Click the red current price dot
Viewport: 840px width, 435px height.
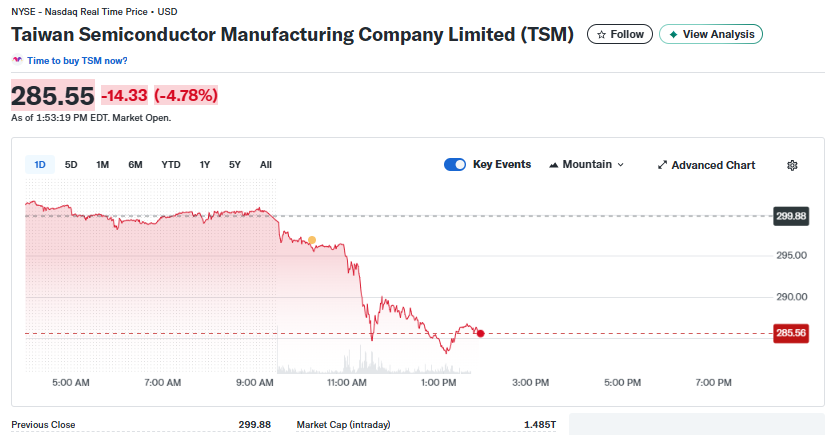point(481,333)
